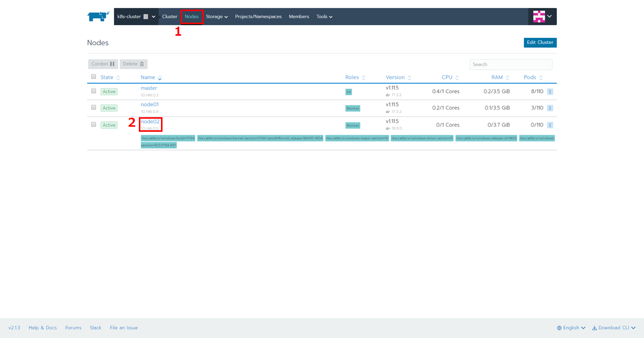Expand the k8s-cluster selector dropdown
Screen dimensions: 644x338
[136, 17]
